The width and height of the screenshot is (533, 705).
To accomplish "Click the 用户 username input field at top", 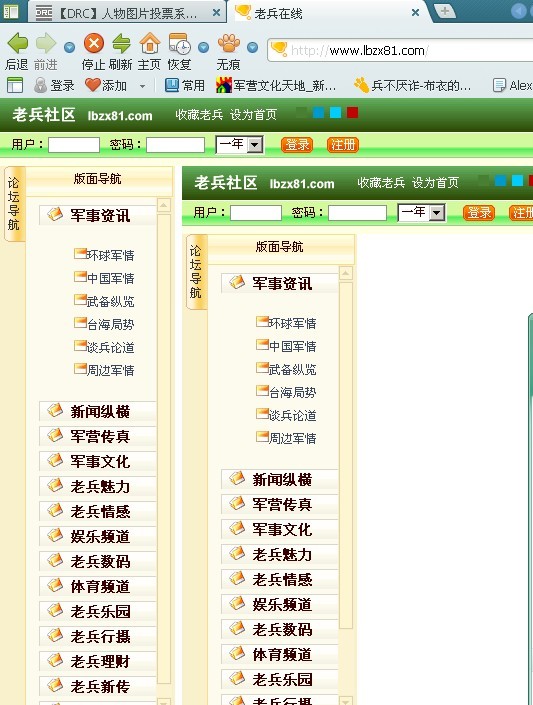I will point(74,145).
